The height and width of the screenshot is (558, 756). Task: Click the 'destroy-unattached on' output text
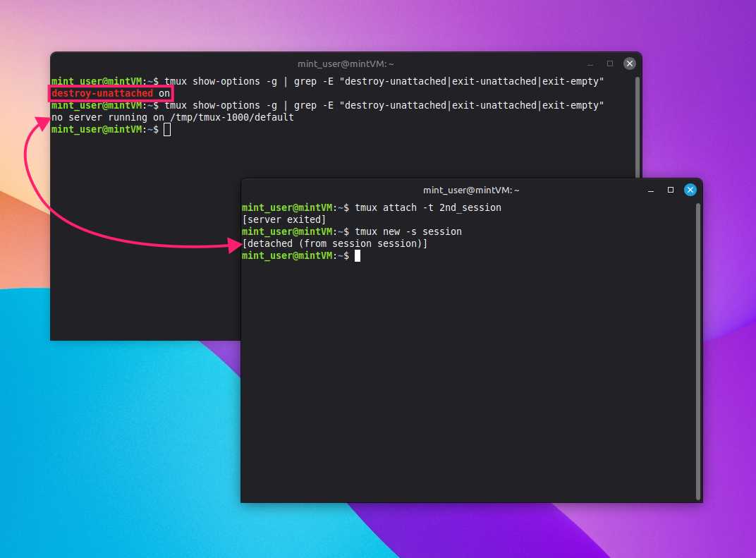[111, 93]
